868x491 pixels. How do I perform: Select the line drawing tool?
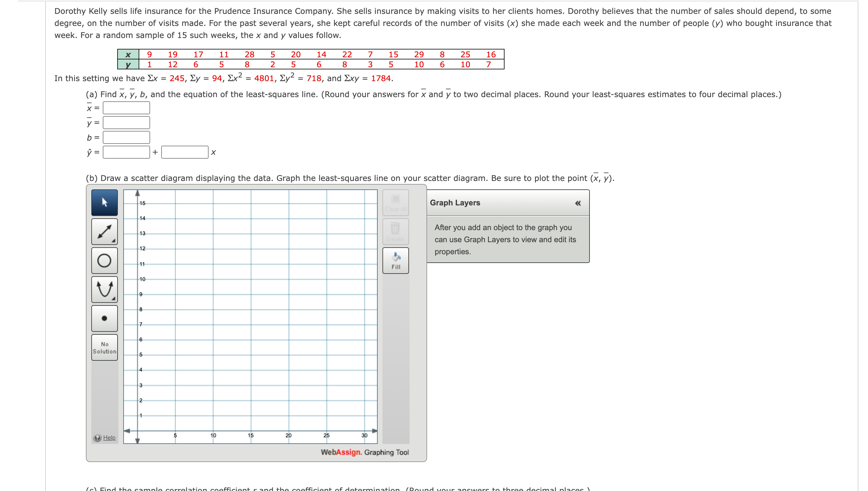105,232
